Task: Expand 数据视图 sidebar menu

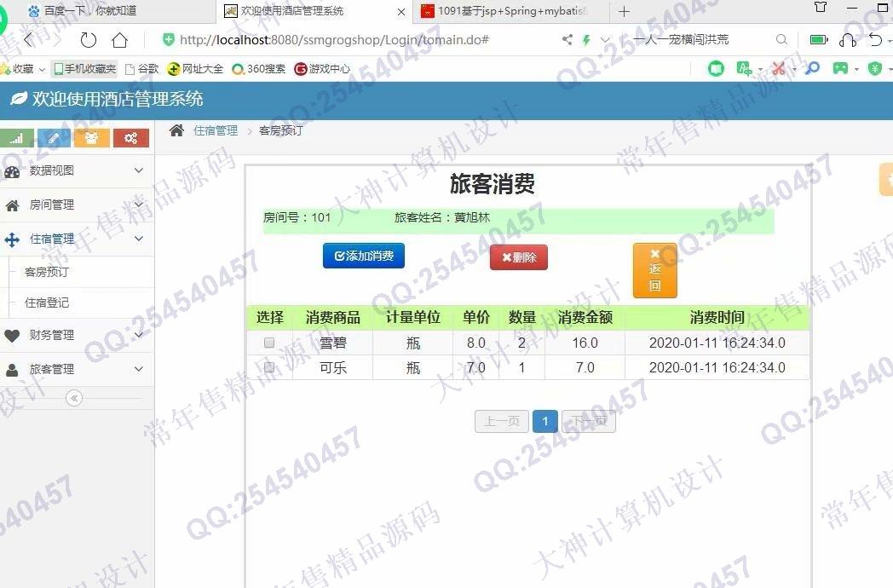Action: tap(77, 170)
